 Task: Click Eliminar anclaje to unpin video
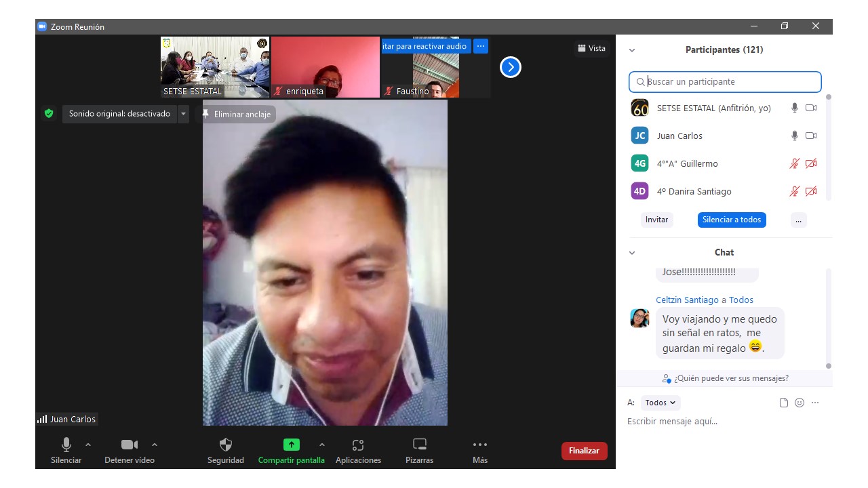[x=236, y=114]
